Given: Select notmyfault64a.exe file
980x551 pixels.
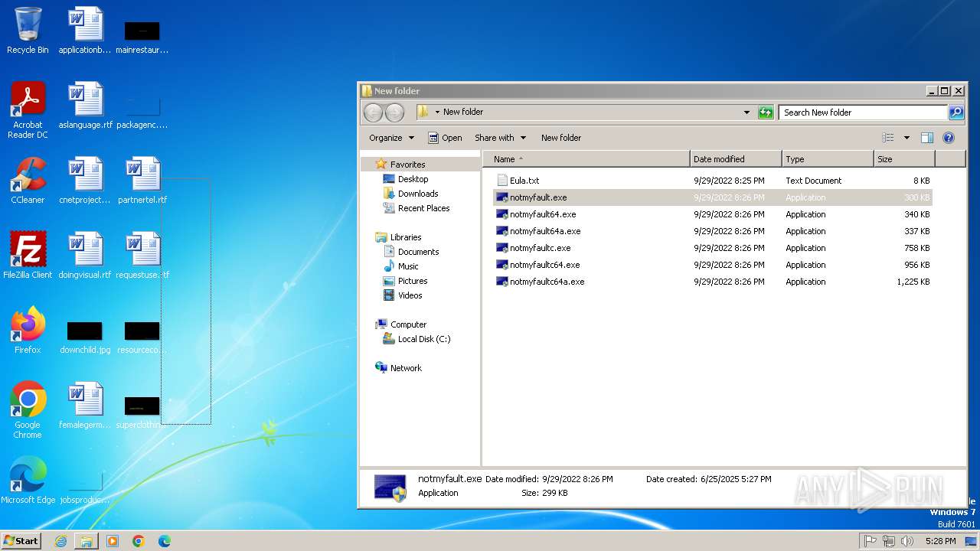Looking at the screenshot, I should point(712,231).
